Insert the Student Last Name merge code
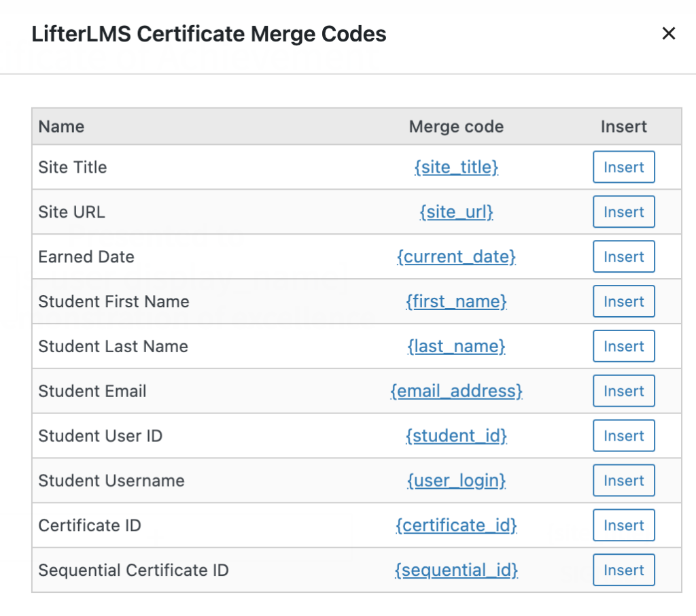The image size is (696, 616). [623, 346]
